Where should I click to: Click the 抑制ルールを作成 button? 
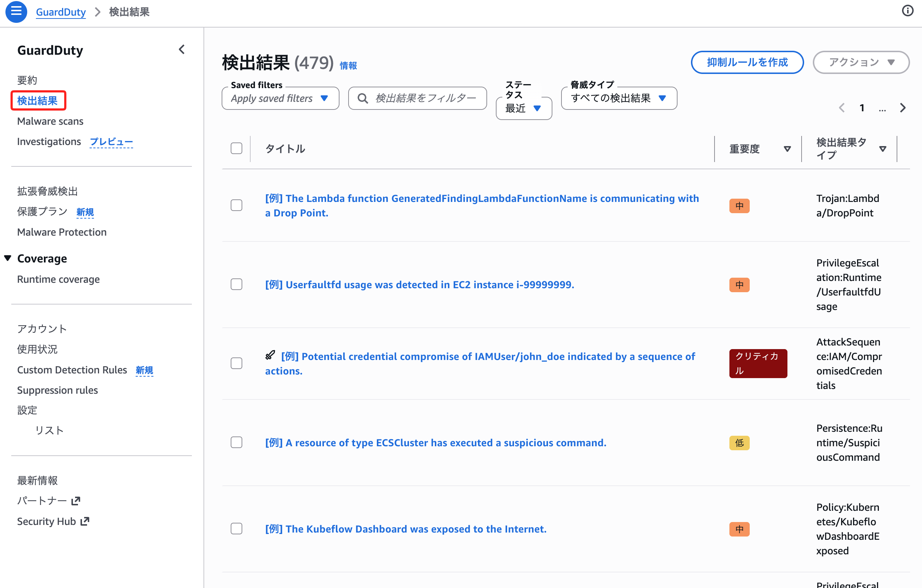pos(747,62)
